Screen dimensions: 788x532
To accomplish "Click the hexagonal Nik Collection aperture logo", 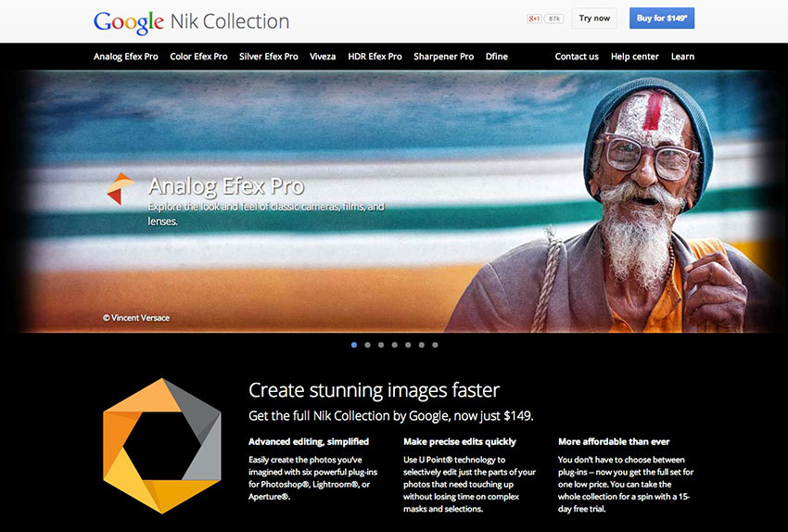I will tap(162, 446).
